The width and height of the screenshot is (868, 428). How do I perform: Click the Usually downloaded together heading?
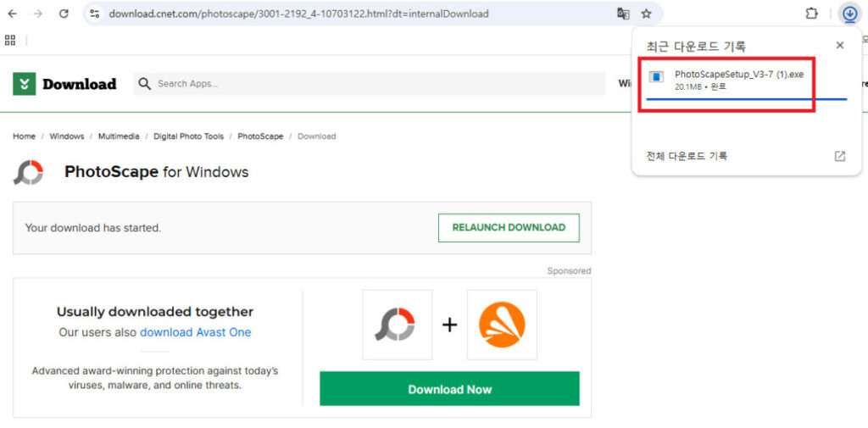click(x=155, y=312)
